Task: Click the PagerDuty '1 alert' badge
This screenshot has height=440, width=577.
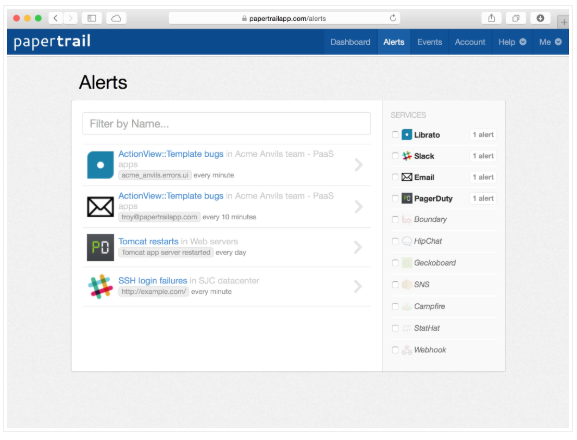Action: (483, 199)
